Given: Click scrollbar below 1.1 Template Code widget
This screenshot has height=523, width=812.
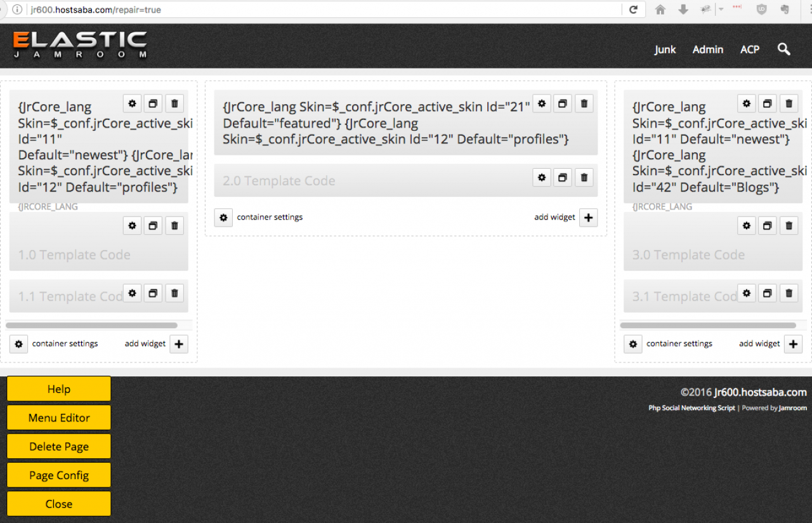Looking at the screenshot, I should (91, 326).
